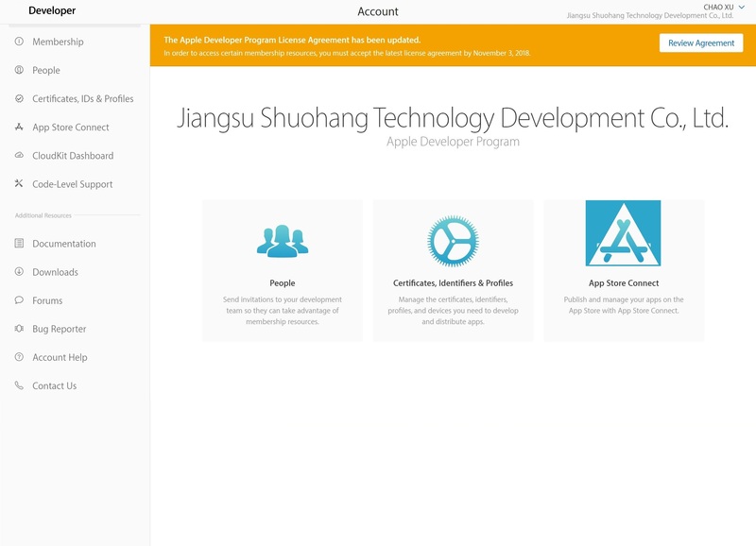Click the App Store Connect card title
Image resolution: width=756 pixels, height=546 pixels.
coord(624,282)
